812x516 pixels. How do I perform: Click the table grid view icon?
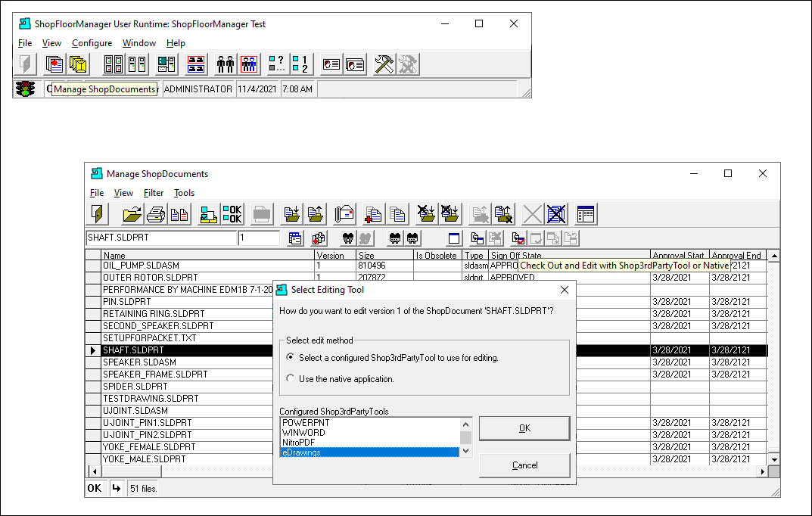[586, 214]
